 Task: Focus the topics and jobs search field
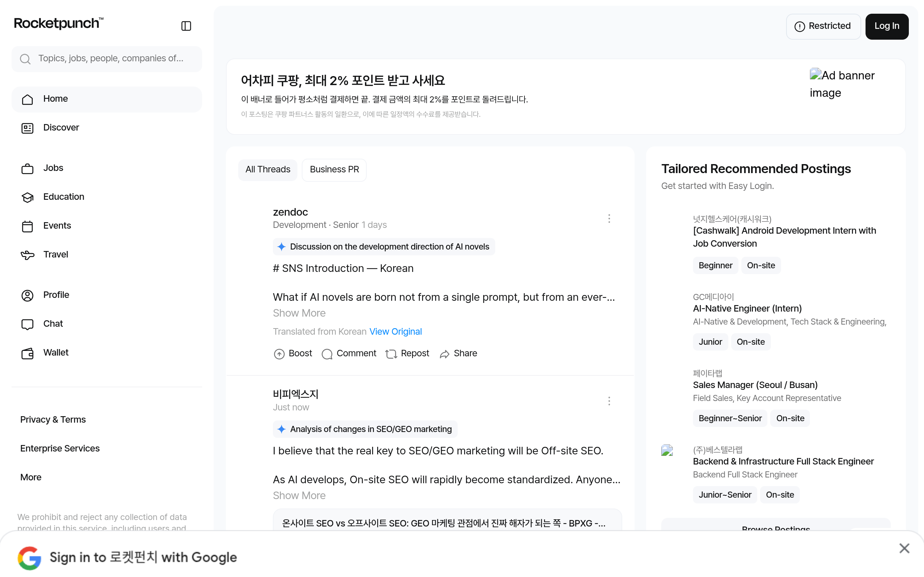click(x=106, y=59)
